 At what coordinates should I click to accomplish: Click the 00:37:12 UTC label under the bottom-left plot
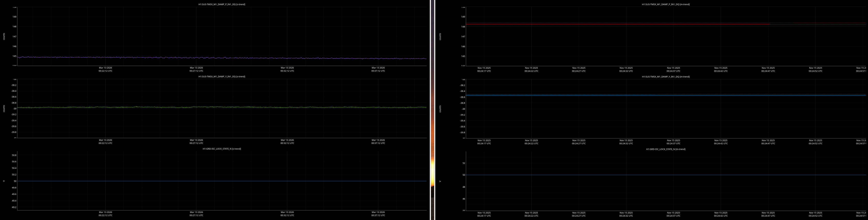[x=378, y=215]
